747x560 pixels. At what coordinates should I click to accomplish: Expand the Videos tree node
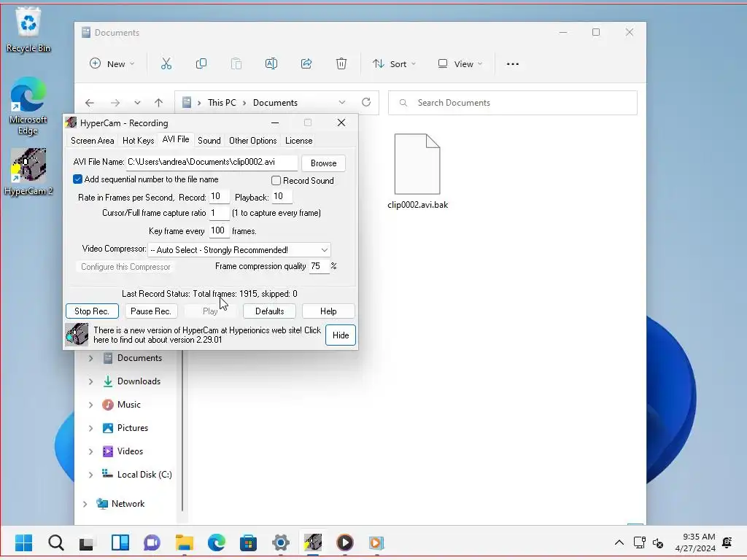90,451
